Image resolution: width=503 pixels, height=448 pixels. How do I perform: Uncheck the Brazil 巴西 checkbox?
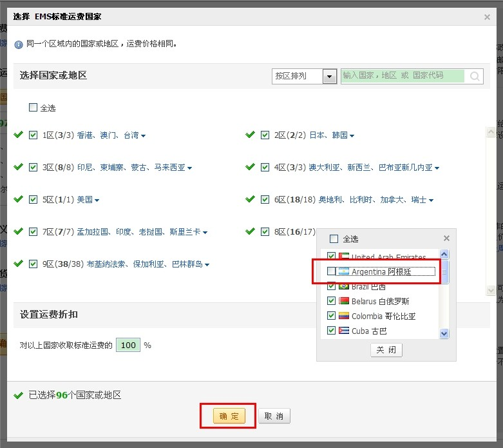click(332, 286)
